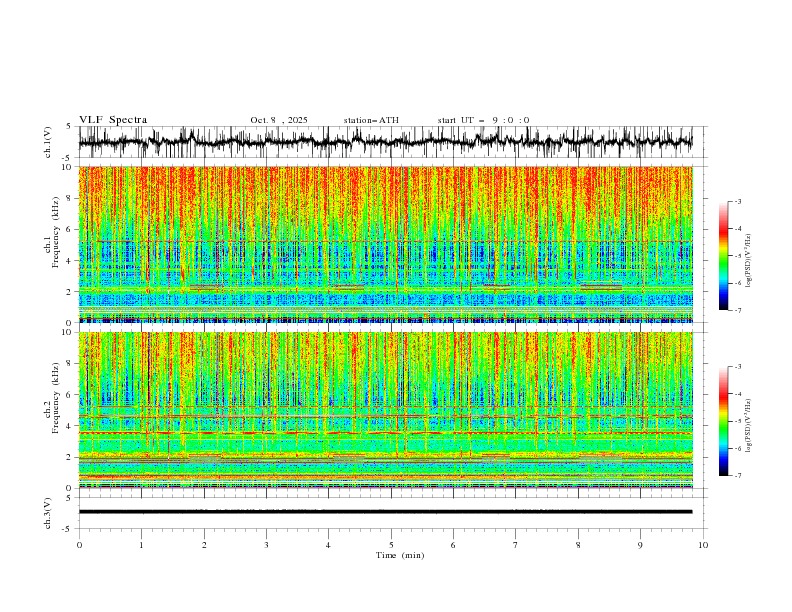Click the "station=ATH" header label
792x612 pixels.
pyautogui.click(x=371, y=120)
